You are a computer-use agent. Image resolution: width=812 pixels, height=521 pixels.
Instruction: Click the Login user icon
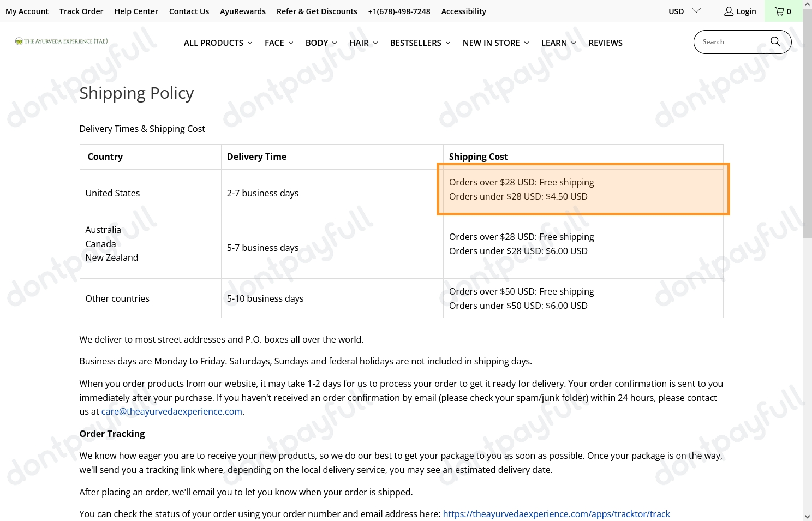point(729,11)
